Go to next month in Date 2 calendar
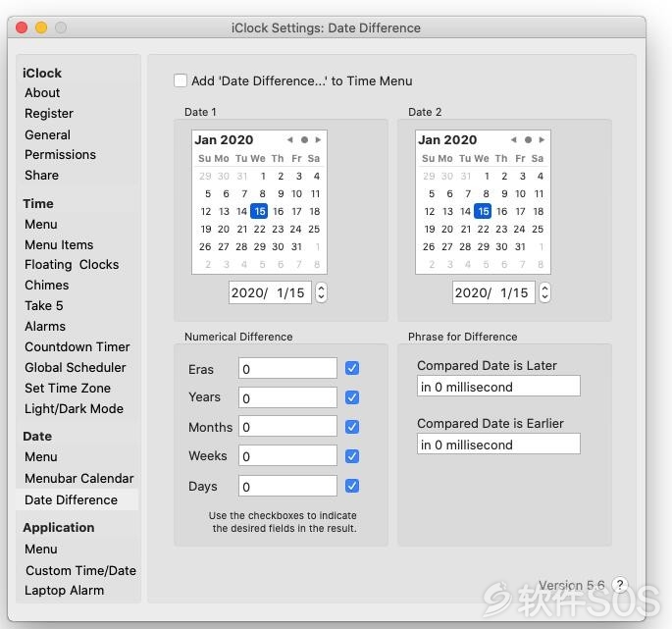 542,139
